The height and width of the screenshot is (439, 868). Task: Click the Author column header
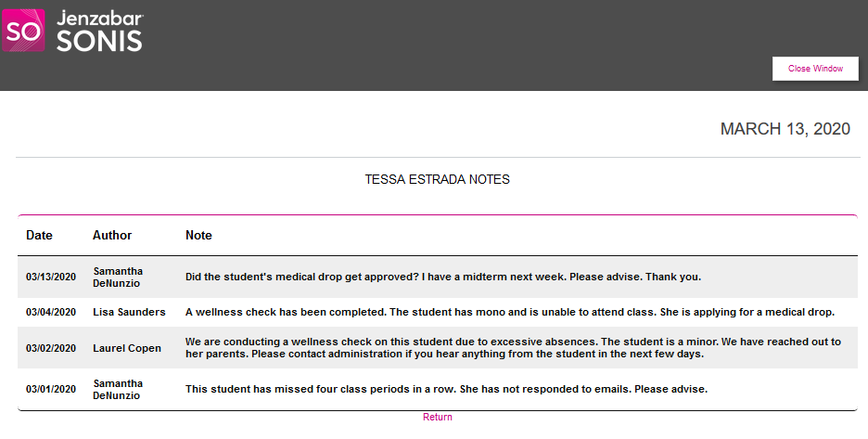click(112, 236)
